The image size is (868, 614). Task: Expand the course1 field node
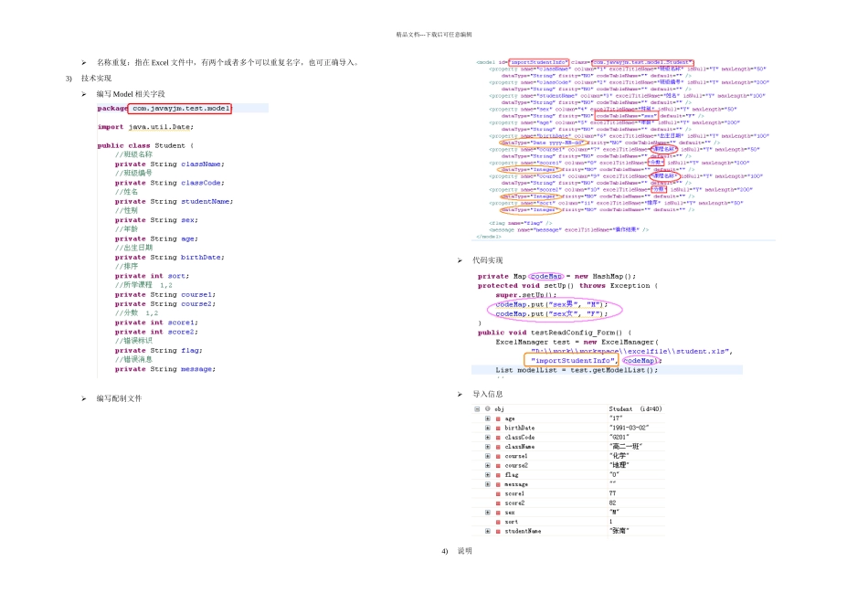tap(488, 456)
